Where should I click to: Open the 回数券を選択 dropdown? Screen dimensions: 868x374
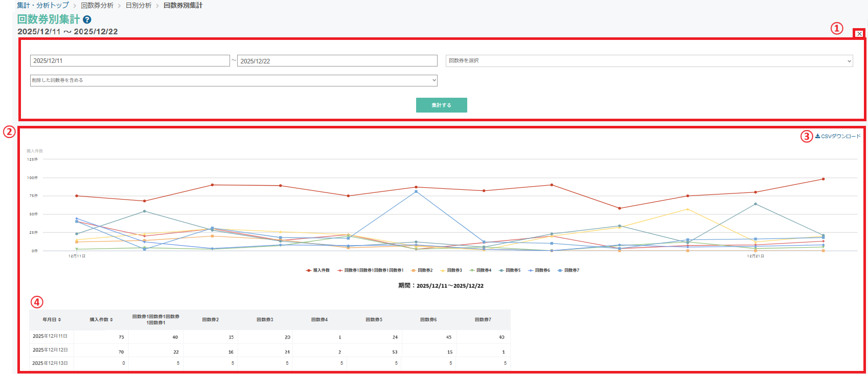649,61
